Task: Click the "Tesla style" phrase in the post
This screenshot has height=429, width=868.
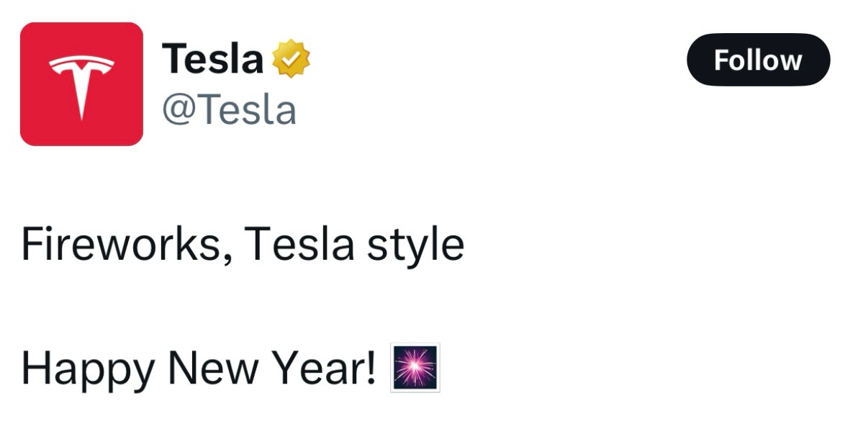Action: (x=354, y=245)
